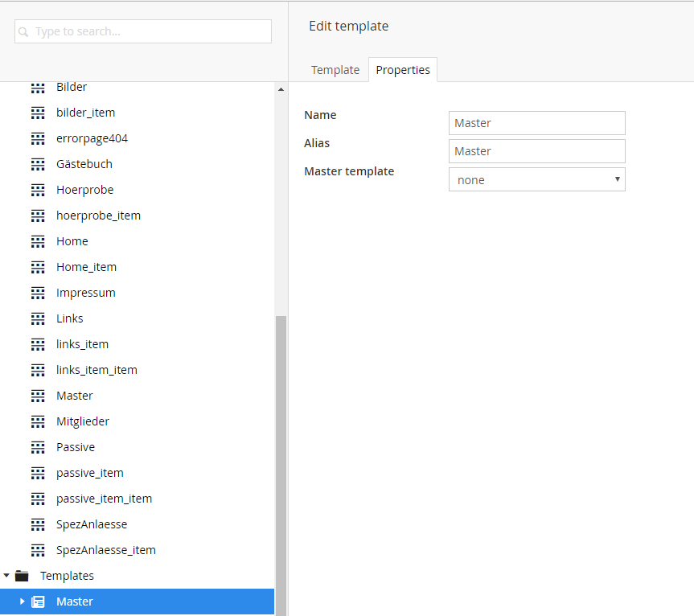
Task: Click the Hoerprobe document type icon
Action: pyautogui.click(x=38, y=191)
